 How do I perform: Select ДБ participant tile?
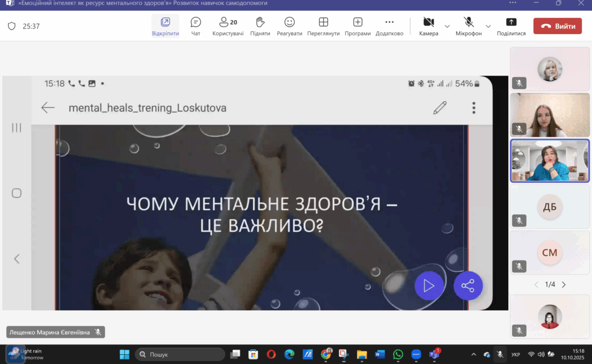pyautogui.click(x=549, y=207)
